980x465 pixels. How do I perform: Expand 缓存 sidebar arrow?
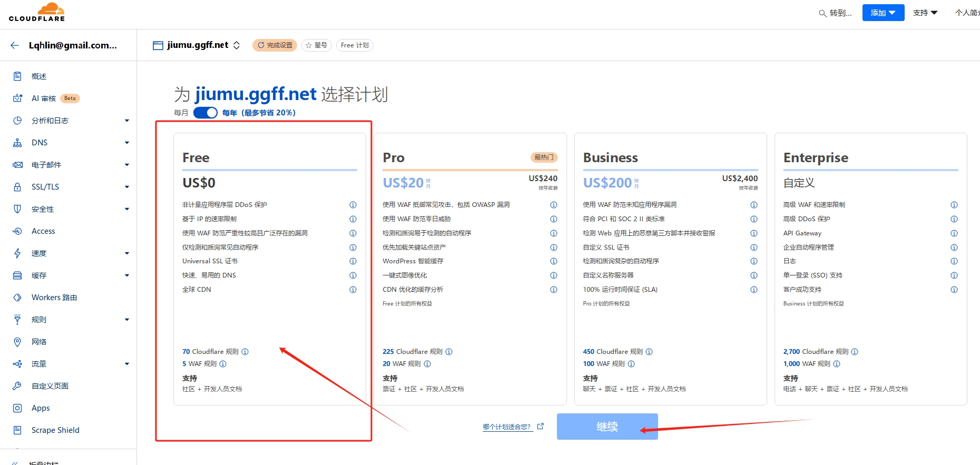[x=127, y=275]
